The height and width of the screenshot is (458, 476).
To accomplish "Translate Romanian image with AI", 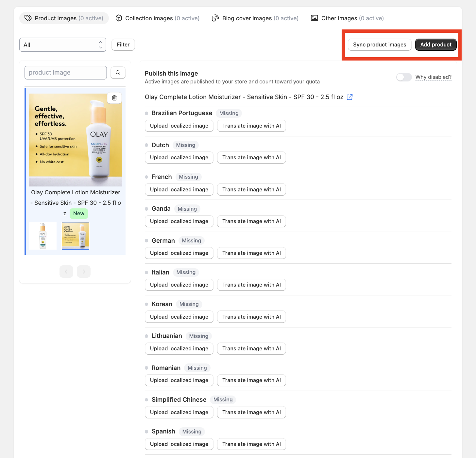I will (251, 380).
